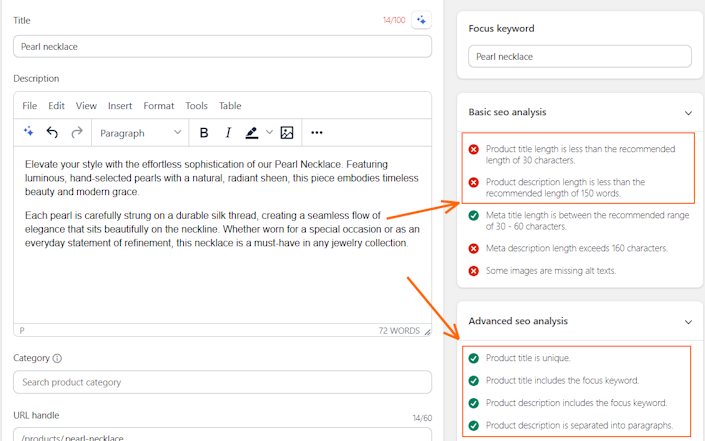Image resolution: width=705 pixels, height=441 pixels.
Task: Open the Format menu
Action: (159, 106)
